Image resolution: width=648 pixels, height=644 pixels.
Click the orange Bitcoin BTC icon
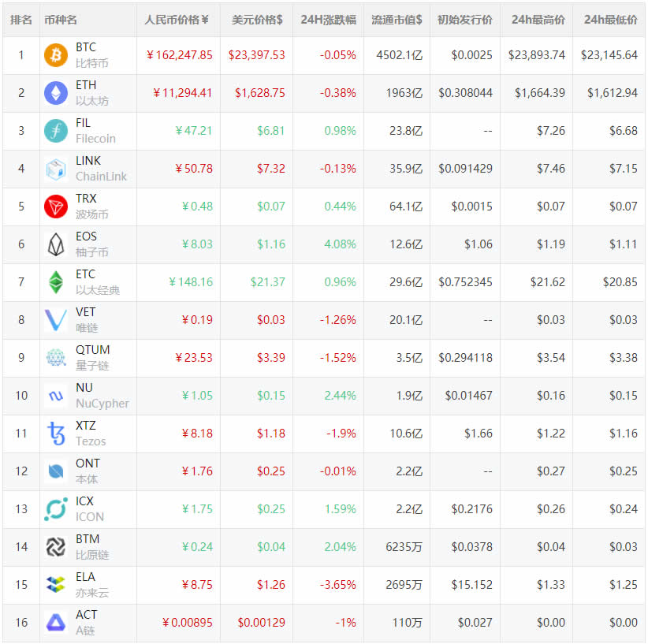[56, 55]
